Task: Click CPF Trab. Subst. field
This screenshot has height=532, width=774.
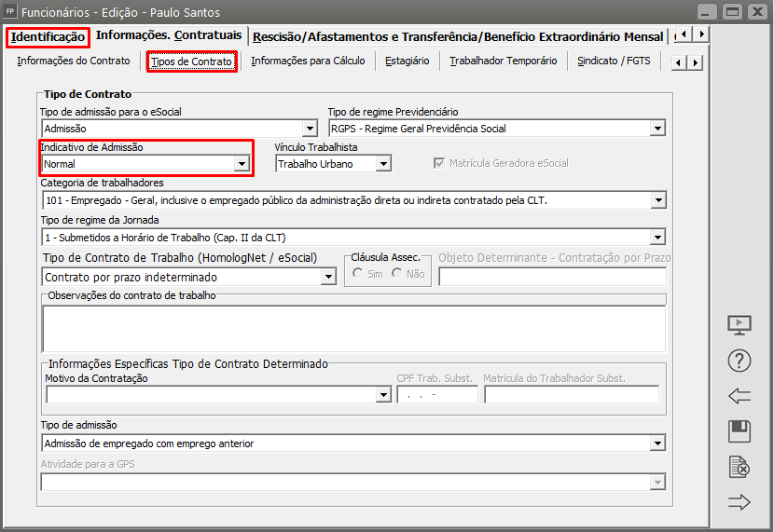Action: pyautogui.click(x=437, y=394)
